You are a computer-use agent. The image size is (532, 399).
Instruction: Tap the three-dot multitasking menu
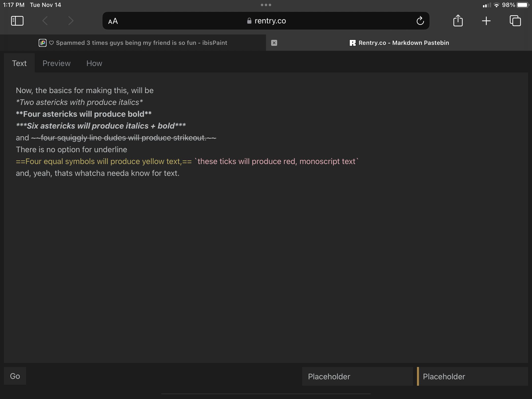pos(266,5)
